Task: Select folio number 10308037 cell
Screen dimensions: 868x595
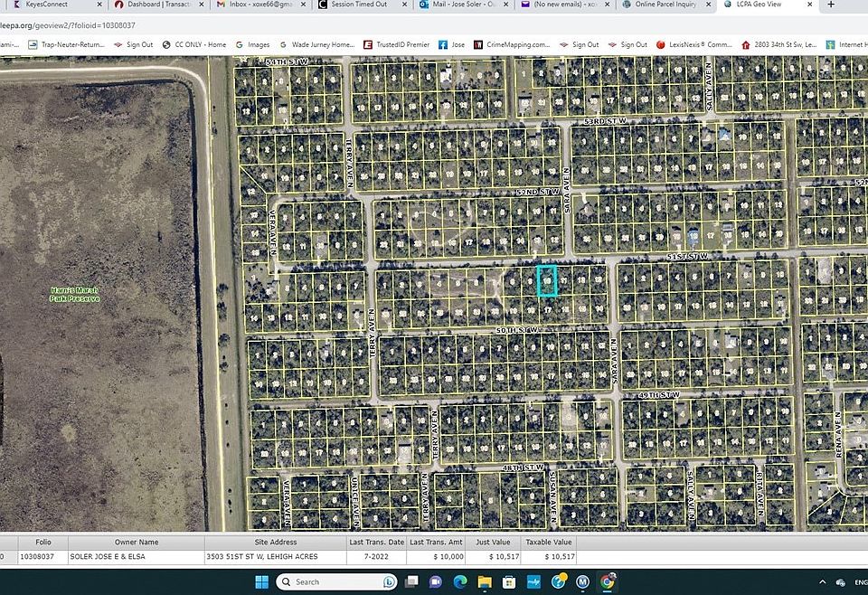Action: tap(43, 557)
